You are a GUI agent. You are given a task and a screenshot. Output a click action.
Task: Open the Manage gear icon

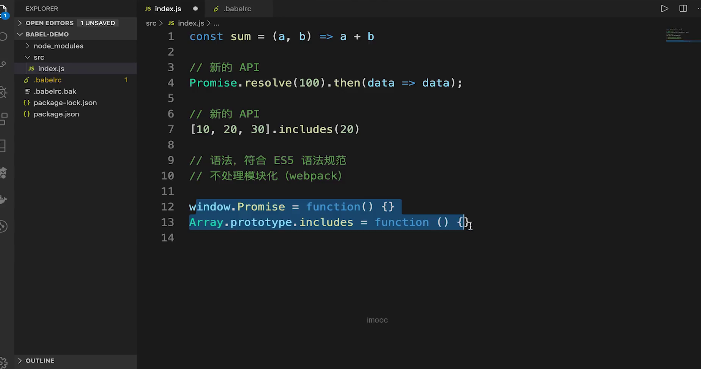pos(4,363)
